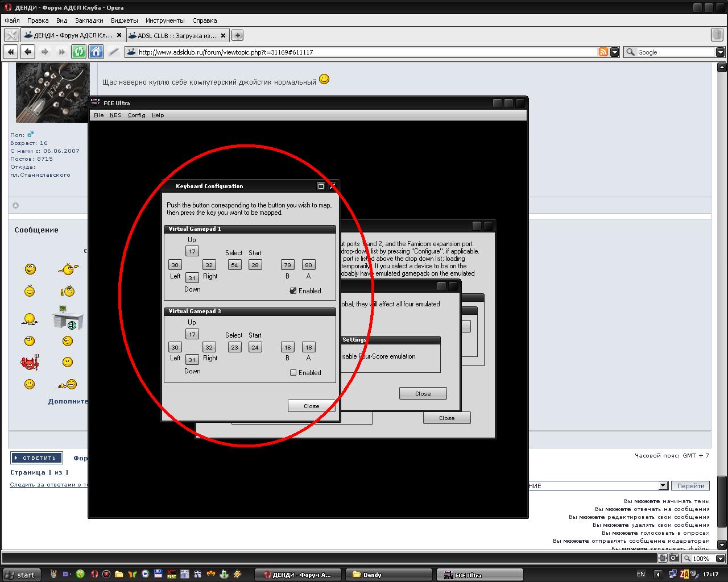
Task: Open the FCE Ultra File menu
Action: [x=98, y=115]
